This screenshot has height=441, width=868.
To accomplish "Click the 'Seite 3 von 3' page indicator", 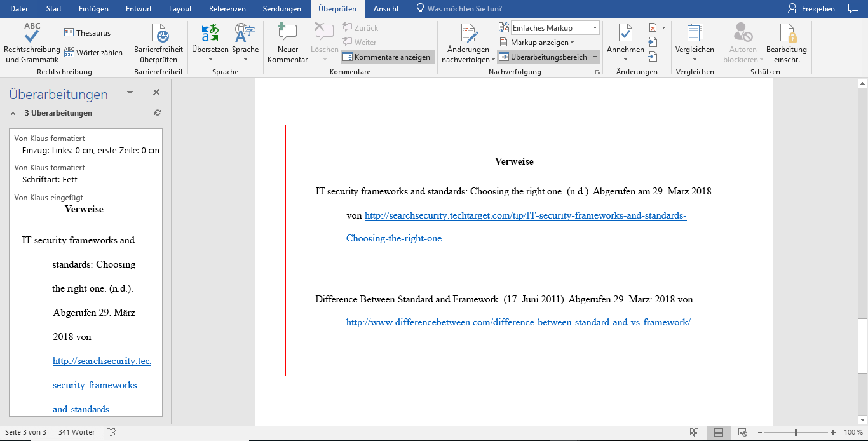I will 25,432.
